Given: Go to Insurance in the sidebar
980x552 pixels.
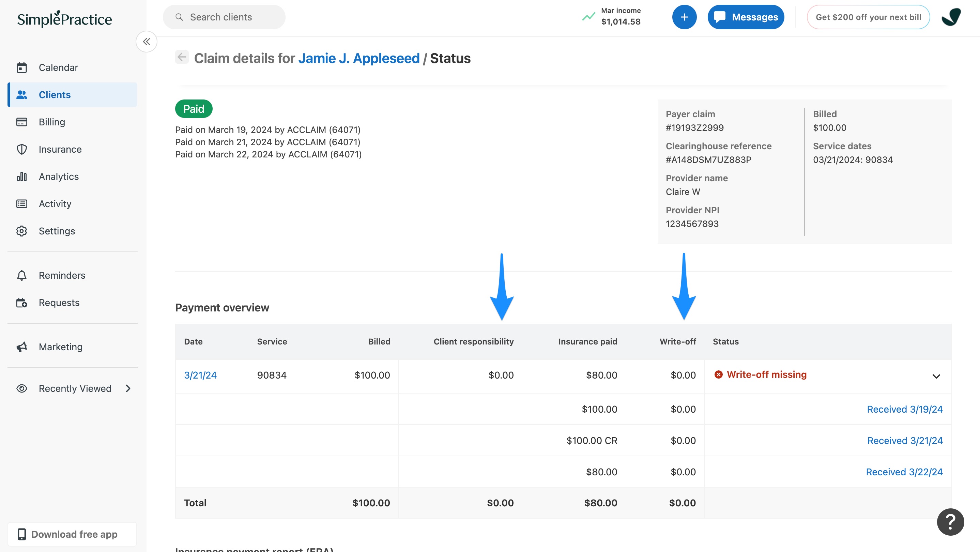Looking at the screenshot, I should point(72,149).
